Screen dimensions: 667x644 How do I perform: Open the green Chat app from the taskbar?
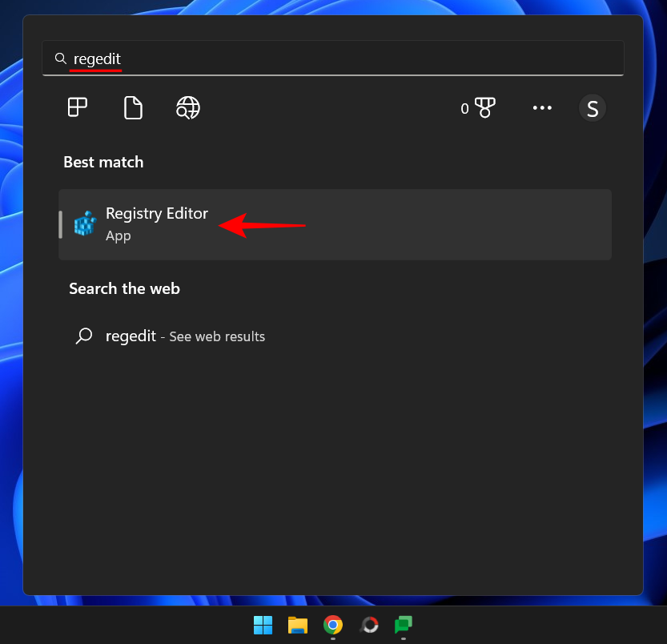click(x=403, y=626)
